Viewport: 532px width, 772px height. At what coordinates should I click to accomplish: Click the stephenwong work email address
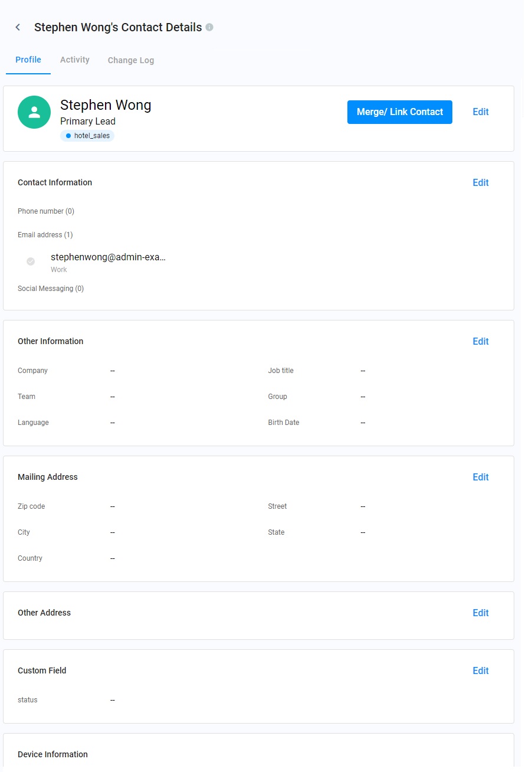[x=108, y=257]
